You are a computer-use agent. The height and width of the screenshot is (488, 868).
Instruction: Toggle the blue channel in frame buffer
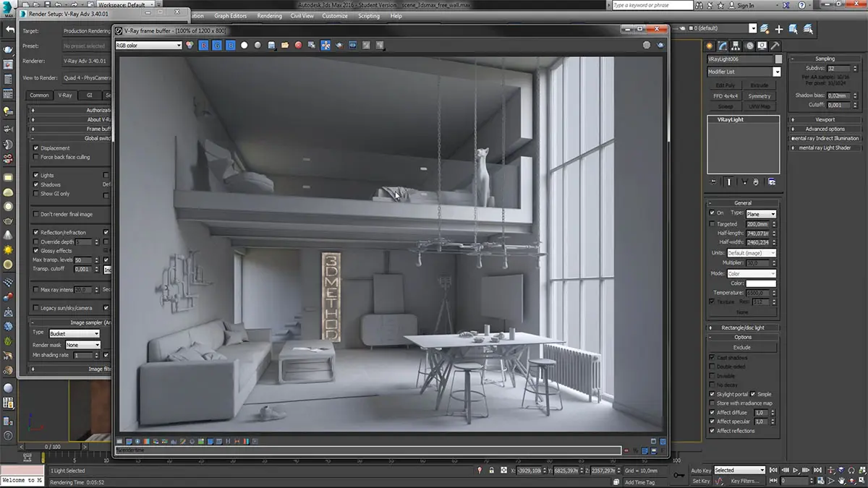(x=231, y=45)
